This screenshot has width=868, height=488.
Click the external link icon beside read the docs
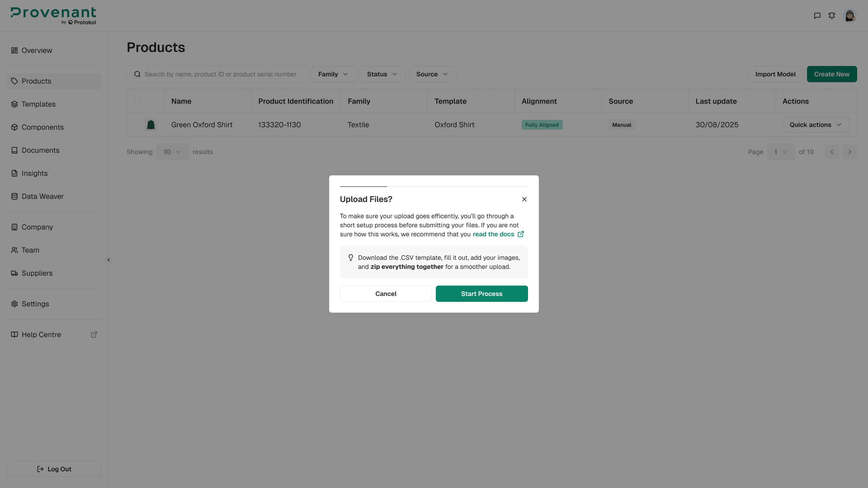pyautogui.click(x=521, y=234)
